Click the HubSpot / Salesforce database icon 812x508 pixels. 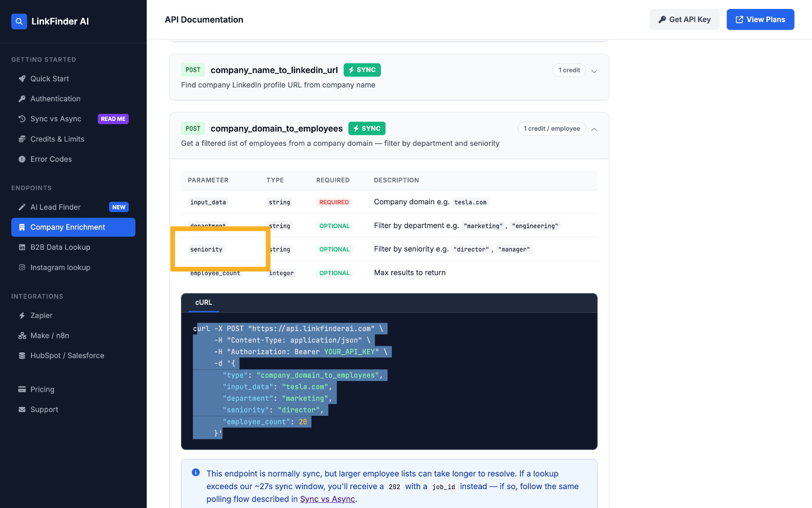tap(22, 356)
